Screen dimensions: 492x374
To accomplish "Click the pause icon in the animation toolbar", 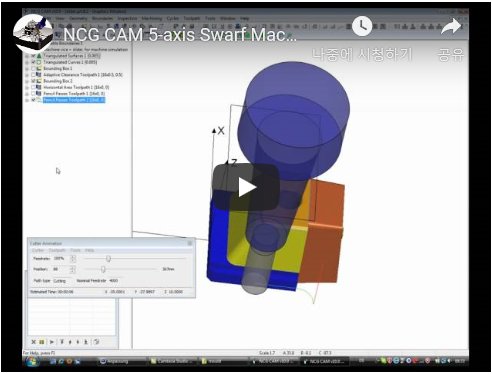I will pyautogui.click(x=42, y=342).
